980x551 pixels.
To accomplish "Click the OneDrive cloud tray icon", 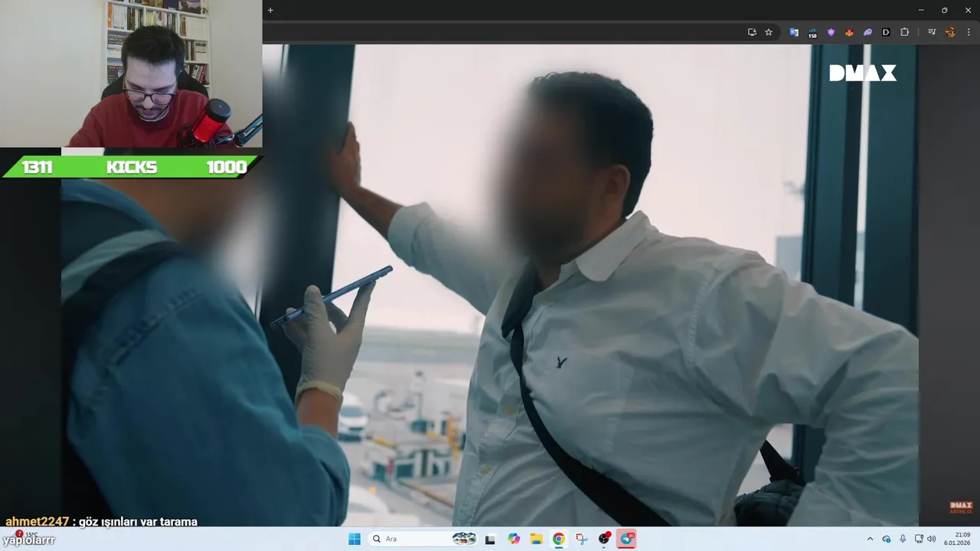I will tap(887, 539).
